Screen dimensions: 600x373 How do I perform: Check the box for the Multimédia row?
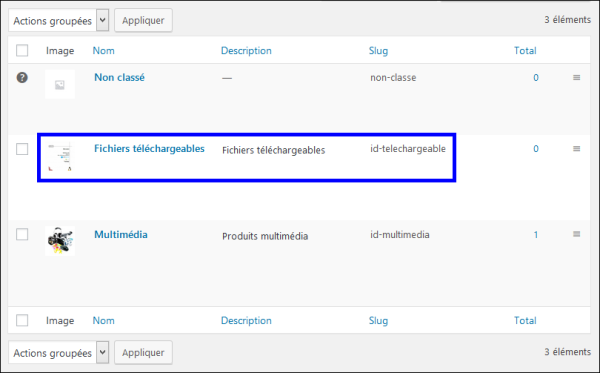(22, 234)
